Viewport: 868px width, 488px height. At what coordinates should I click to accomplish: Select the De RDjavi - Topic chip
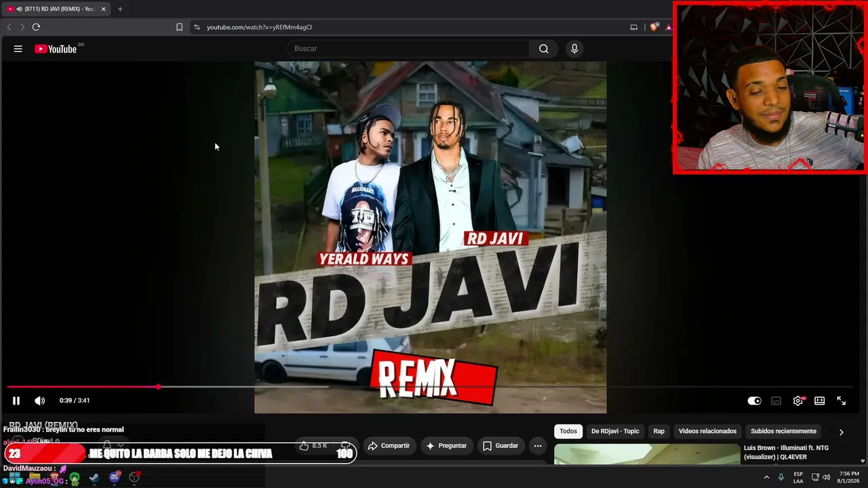tap(615, 431)
